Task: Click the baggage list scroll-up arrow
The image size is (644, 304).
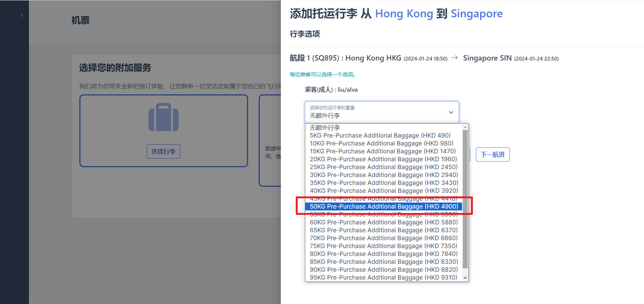Action: (465, 127)
